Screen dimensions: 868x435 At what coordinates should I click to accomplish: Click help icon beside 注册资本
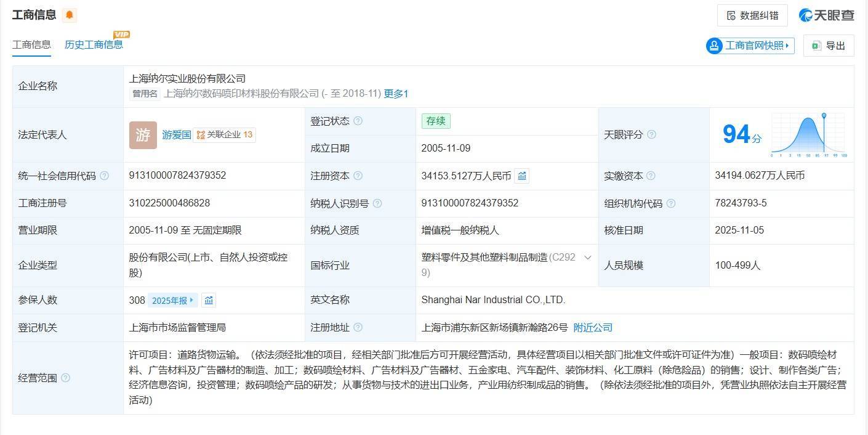tap(358, 176)
